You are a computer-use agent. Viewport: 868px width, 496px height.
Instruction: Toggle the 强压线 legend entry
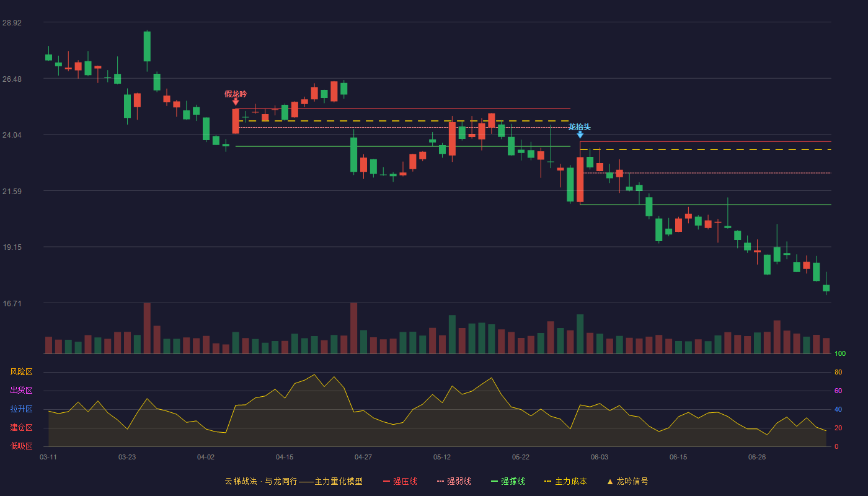[400, 481]
